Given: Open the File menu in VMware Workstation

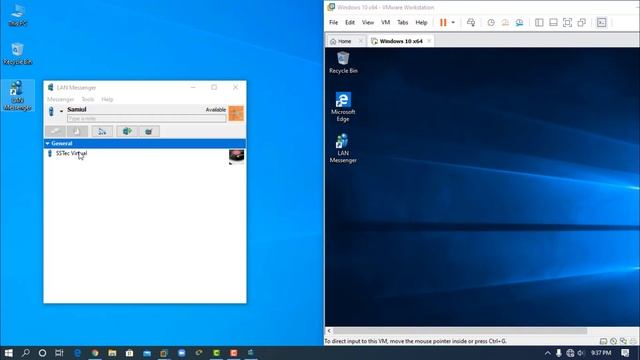Looking at the screenshot, I should [333, 22].
